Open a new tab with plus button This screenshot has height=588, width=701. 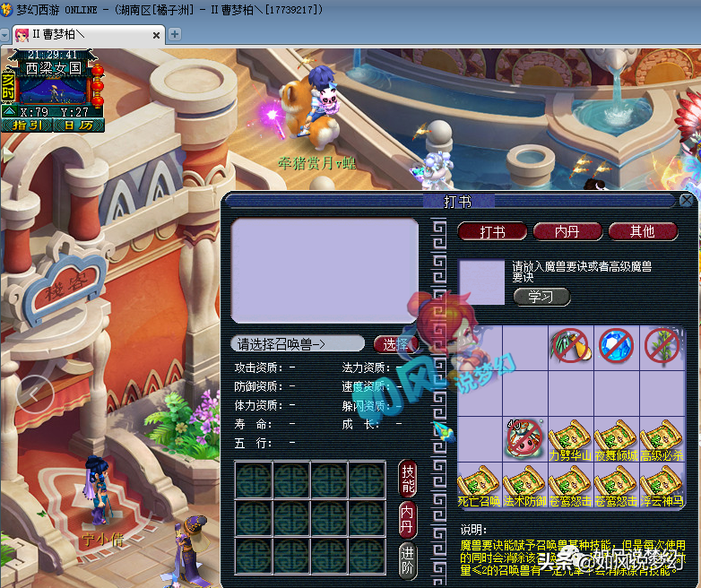(175, 34)
